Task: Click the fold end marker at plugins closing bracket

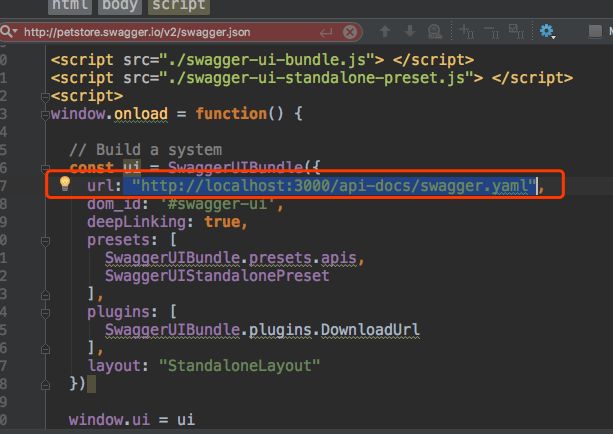Action: point(45,349)
